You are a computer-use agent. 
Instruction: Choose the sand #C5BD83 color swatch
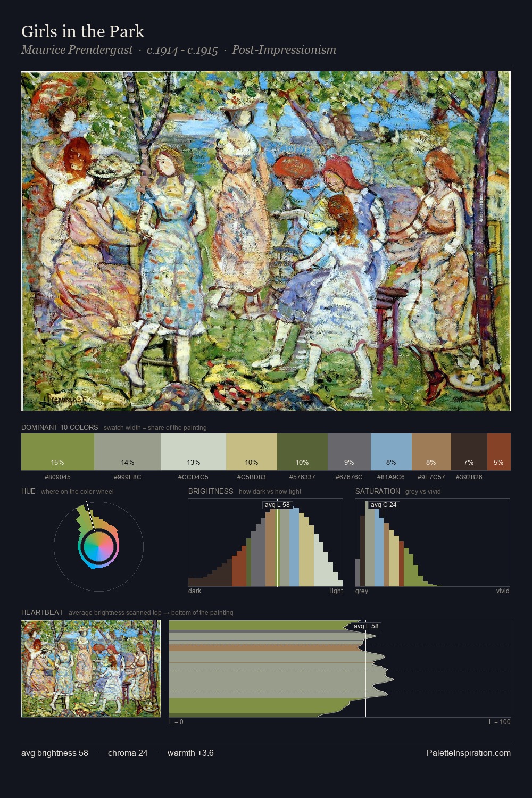point(252,452)
